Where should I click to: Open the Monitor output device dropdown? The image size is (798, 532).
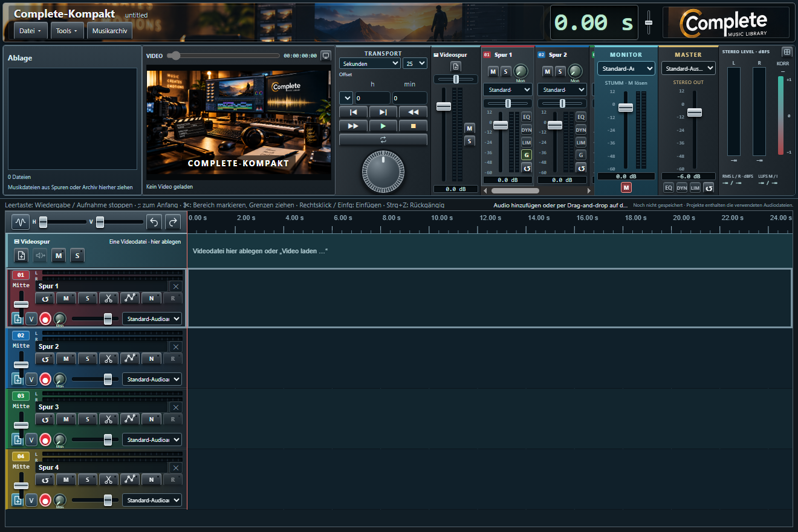point(626,69)
